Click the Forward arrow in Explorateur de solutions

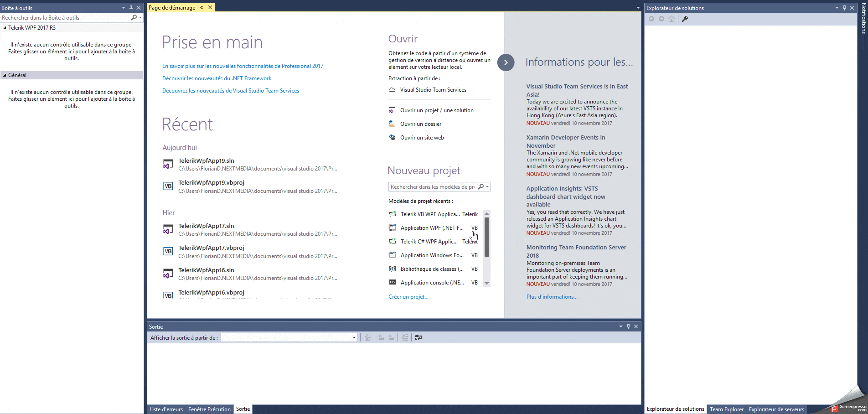[x=661, y=19]
